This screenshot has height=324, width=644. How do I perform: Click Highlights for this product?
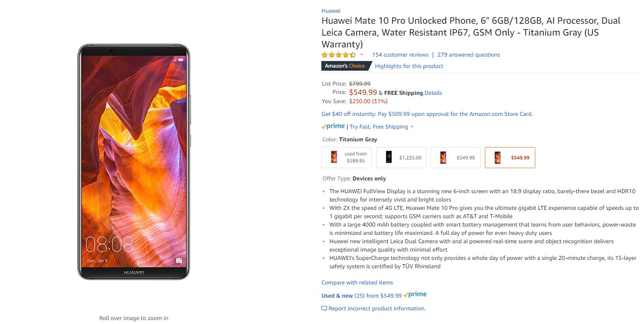coord(409,66)
